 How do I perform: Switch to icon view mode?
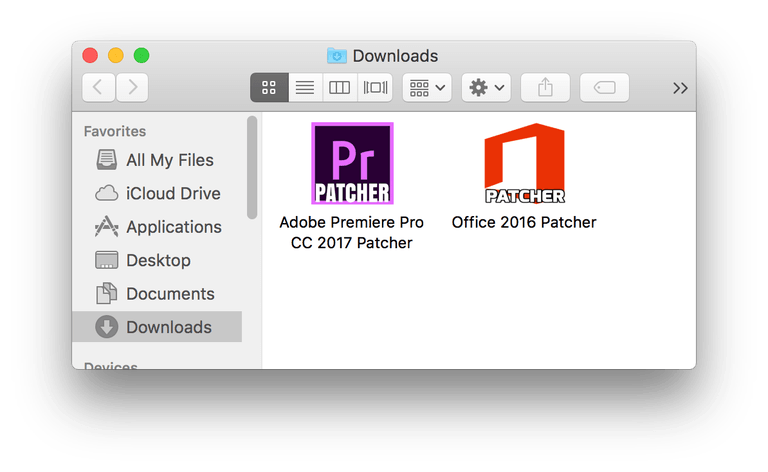269,87
